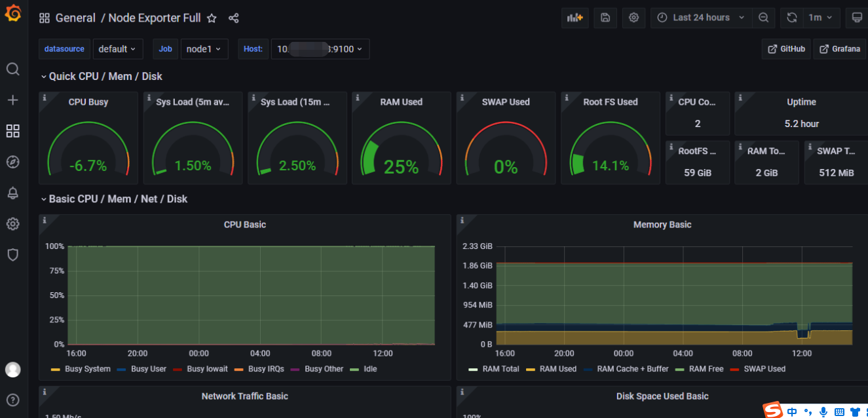Open the Help question mark icon
This screenshot has width=868, height=418.
pos(12,400)
